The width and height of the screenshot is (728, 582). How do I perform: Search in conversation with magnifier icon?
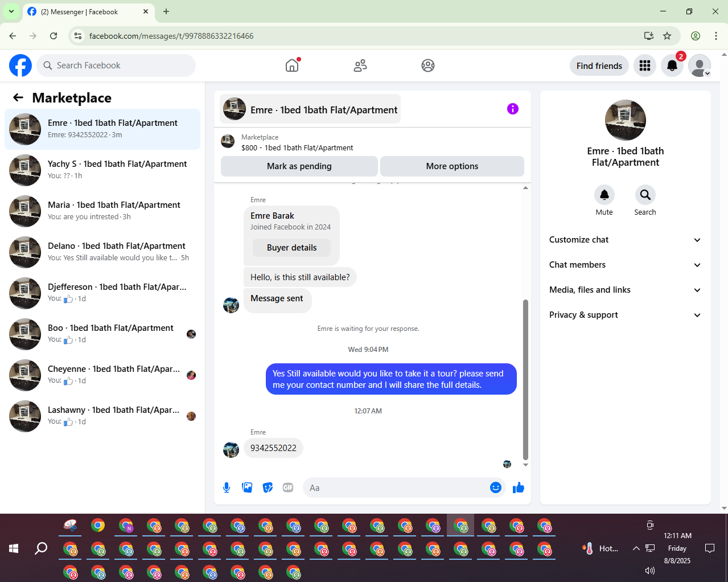click(x=645, y=195)
